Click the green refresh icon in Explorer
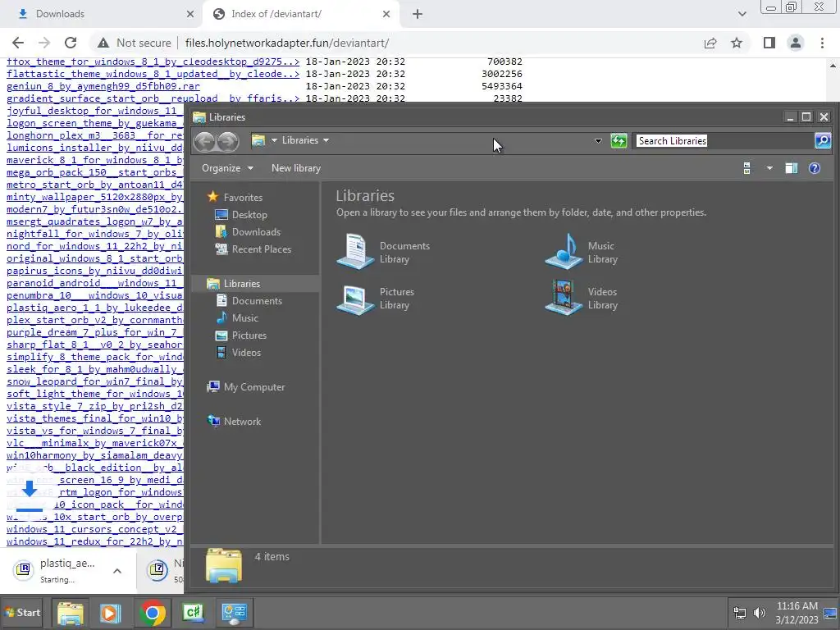 coord(619,141)
